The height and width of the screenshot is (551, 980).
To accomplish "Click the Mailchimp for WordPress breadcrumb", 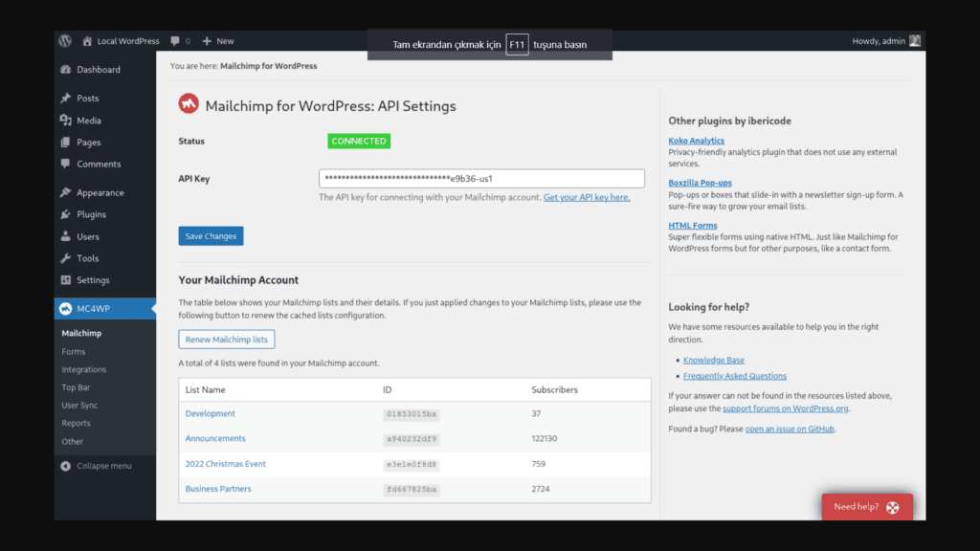I will pos(268,66).
